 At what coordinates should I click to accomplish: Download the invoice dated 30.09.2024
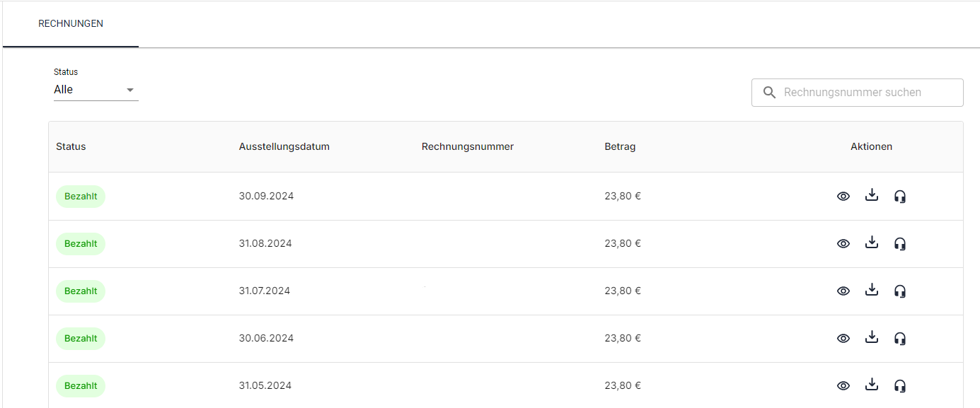pyautogui.click(x=872, y=196)
